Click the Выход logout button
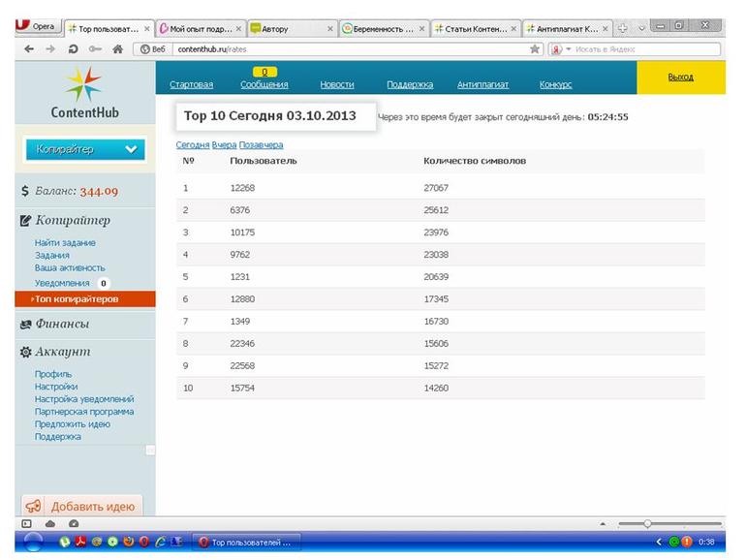746x560 pixels. coord(680,78)
